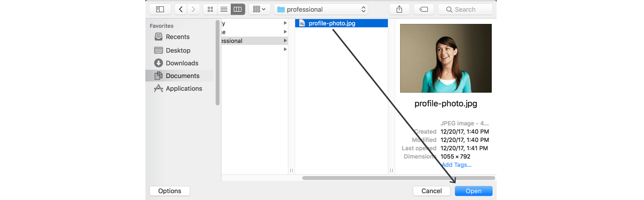Click the Recents sidebar icon
The width and height of the screenshot is (644, 200).
pyautogui.click(x=158, y=37)
